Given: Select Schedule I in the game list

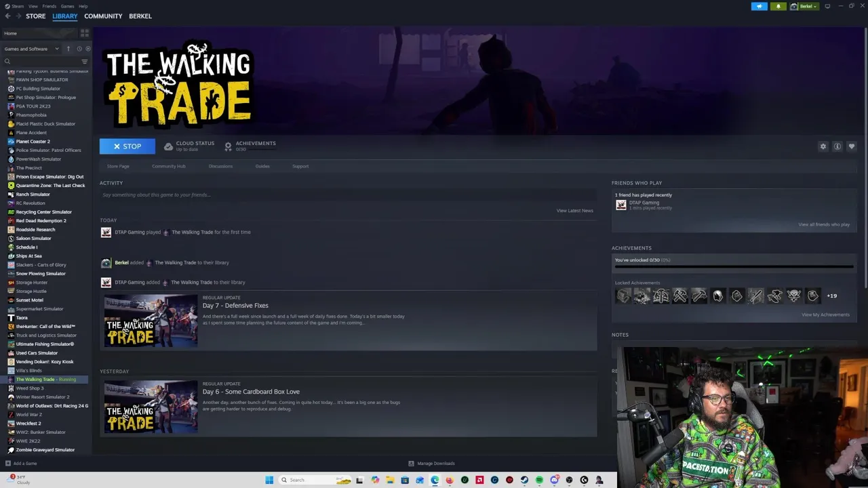Looking at the screenshot, I should (26, 247).
